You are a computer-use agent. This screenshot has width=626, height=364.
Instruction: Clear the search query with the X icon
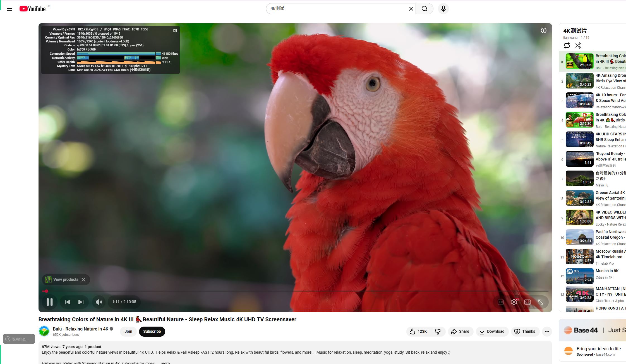[x=411, y=9]
